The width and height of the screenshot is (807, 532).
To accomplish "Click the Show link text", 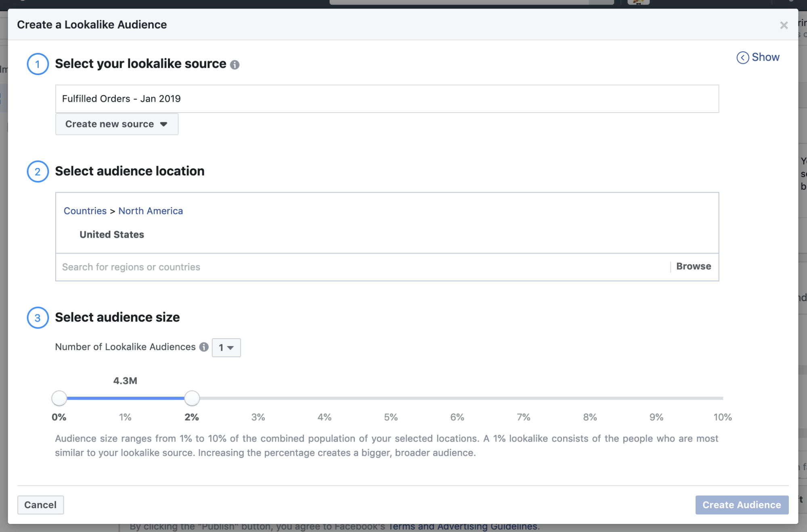I will pos(765,57).
